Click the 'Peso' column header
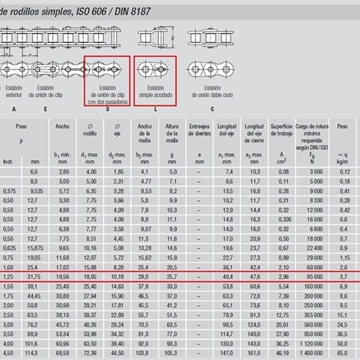This screenshot has width=360, height=360. tap(342, 126)
